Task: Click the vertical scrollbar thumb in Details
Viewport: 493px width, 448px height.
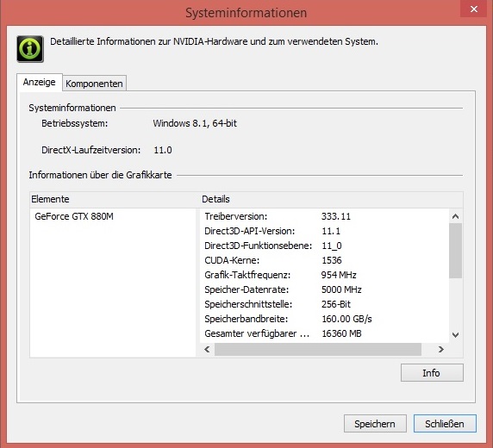Action: [x=455, y=251]
